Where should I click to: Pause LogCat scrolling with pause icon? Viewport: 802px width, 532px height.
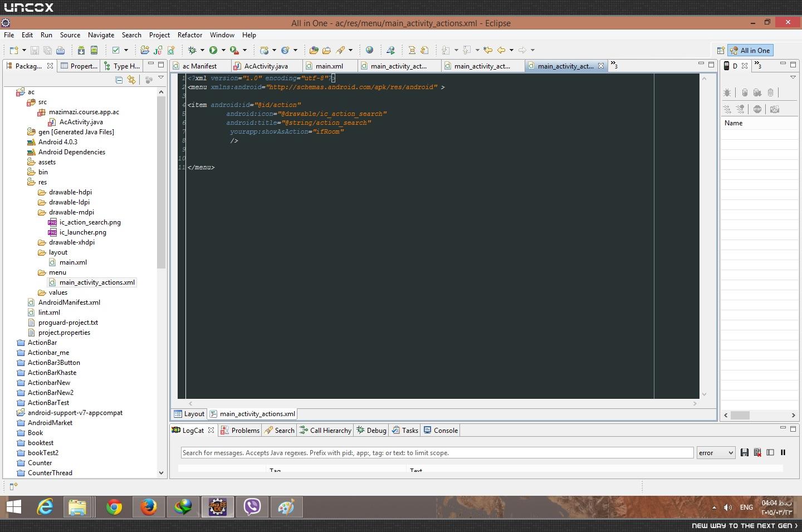pyautogui.click(x=783, y=452)
